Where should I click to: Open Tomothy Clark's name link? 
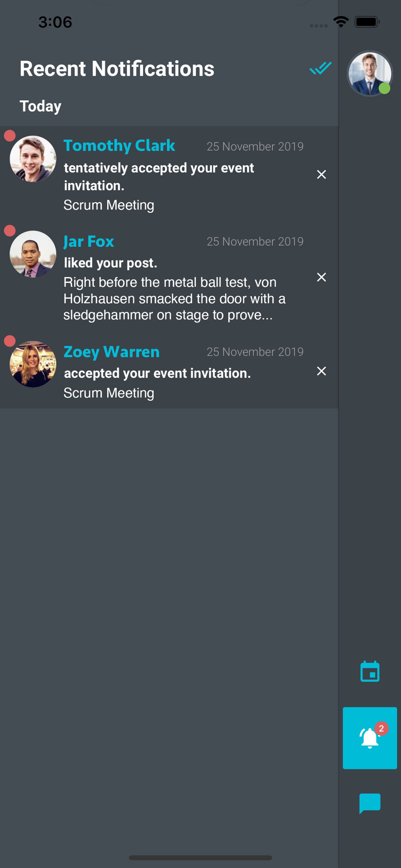[x=119, y=145]
